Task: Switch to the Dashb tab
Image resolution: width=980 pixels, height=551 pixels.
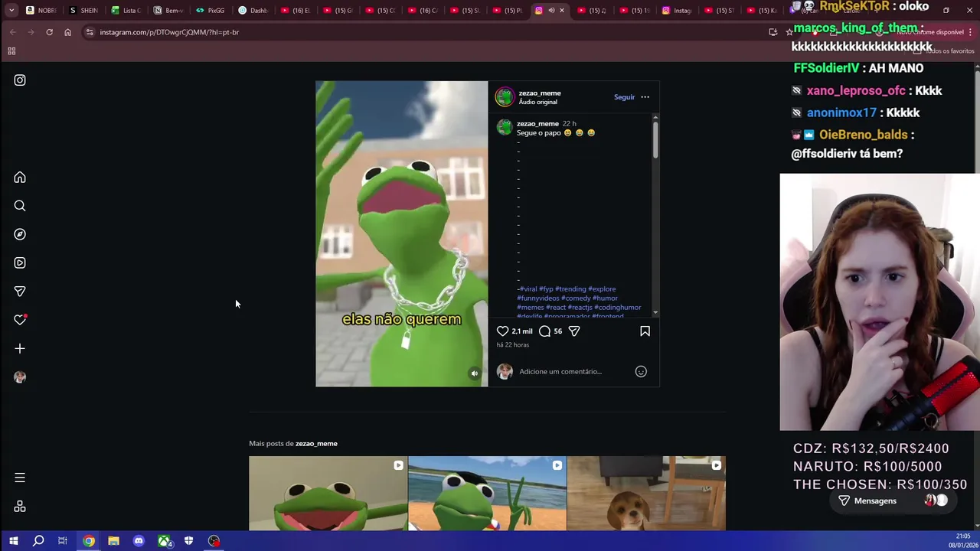Action: pos(253,11)
